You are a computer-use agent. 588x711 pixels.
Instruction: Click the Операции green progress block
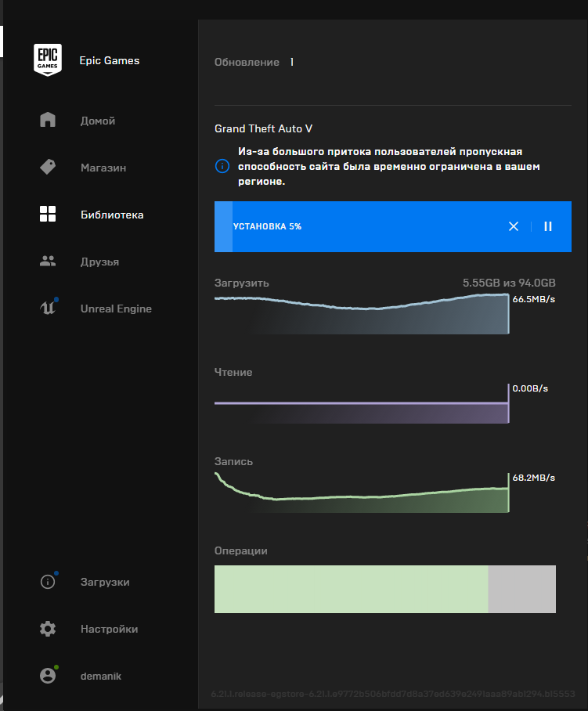[351, 589]
